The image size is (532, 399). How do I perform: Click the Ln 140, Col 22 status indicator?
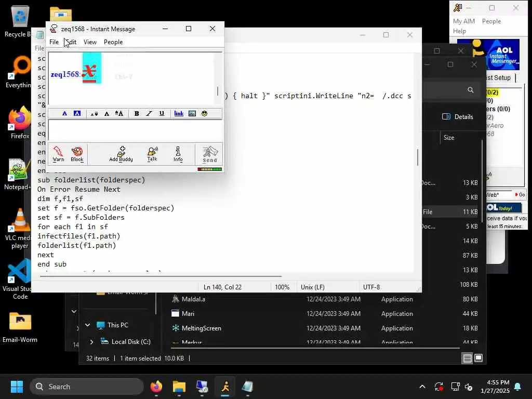[222, 287]
